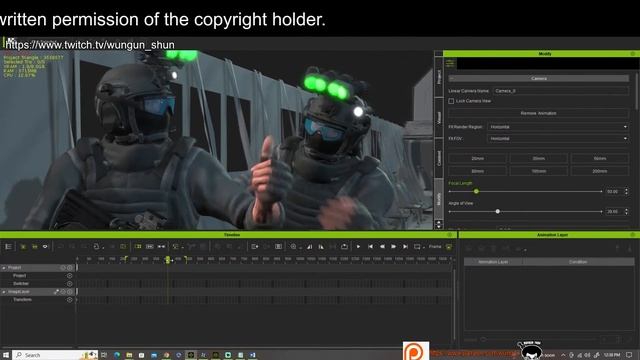Increase the Focal Length value stepper

[627, 189]
